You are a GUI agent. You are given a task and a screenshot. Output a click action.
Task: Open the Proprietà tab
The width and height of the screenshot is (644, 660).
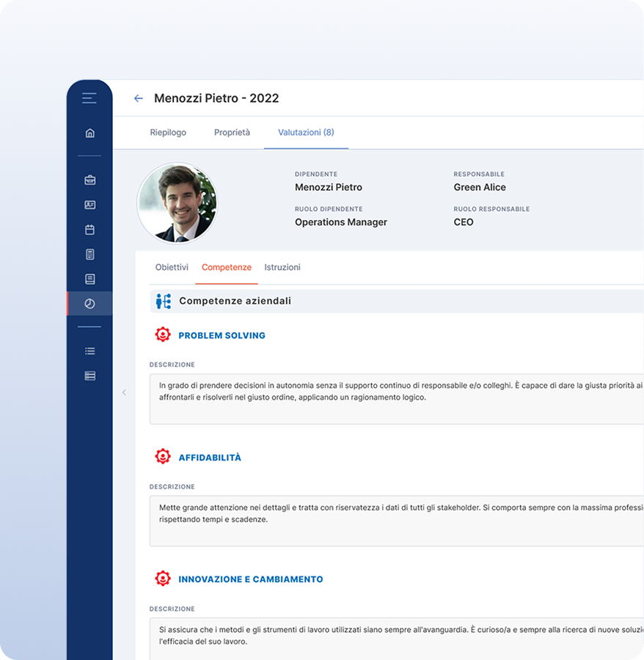coord(232,133)
